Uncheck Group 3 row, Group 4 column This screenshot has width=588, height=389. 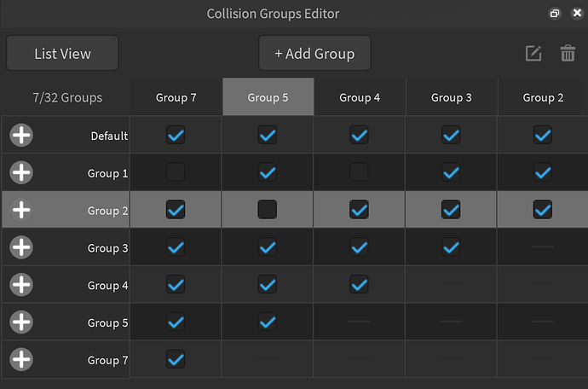click(x=360, y=247)
